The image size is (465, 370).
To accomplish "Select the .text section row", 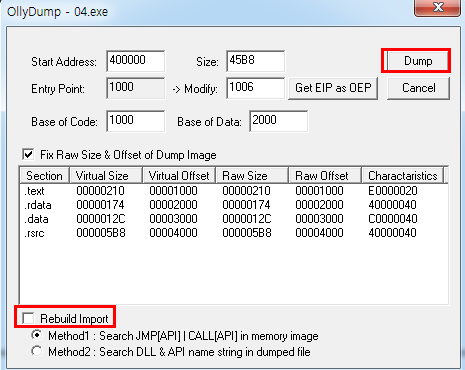I will click(233, 191).
